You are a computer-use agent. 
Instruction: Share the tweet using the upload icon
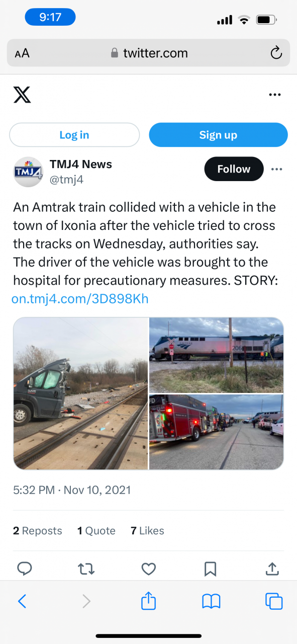tap(272, 569)
